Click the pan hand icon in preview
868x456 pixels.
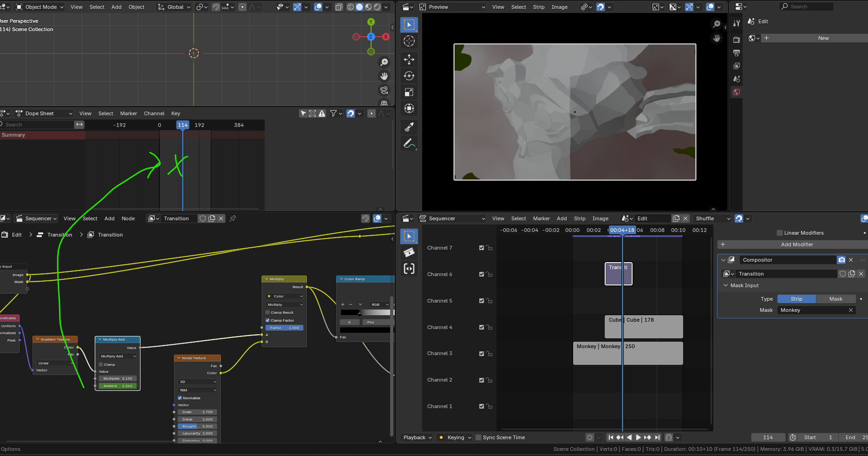click(717, 38)
